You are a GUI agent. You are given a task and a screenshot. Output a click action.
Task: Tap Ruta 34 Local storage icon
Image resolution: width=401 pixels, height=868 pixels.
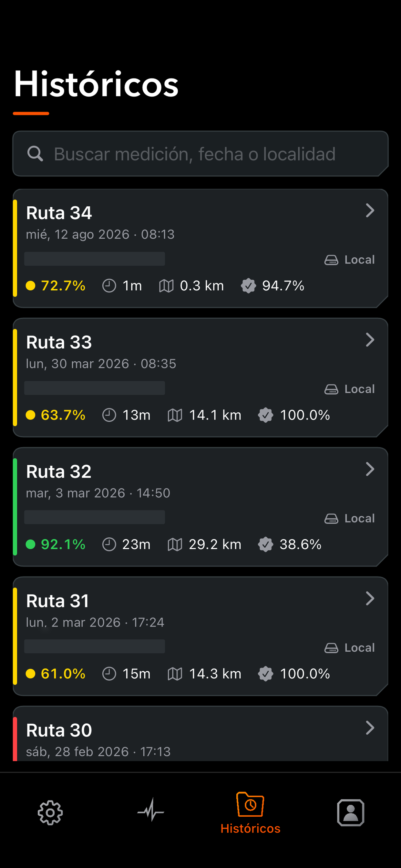pos(331,260)
